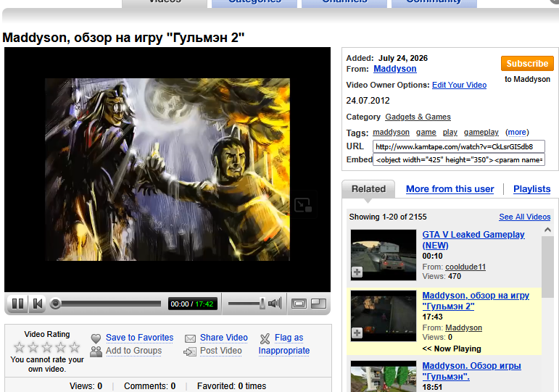Pause the video with the pause button

(17, 304)
